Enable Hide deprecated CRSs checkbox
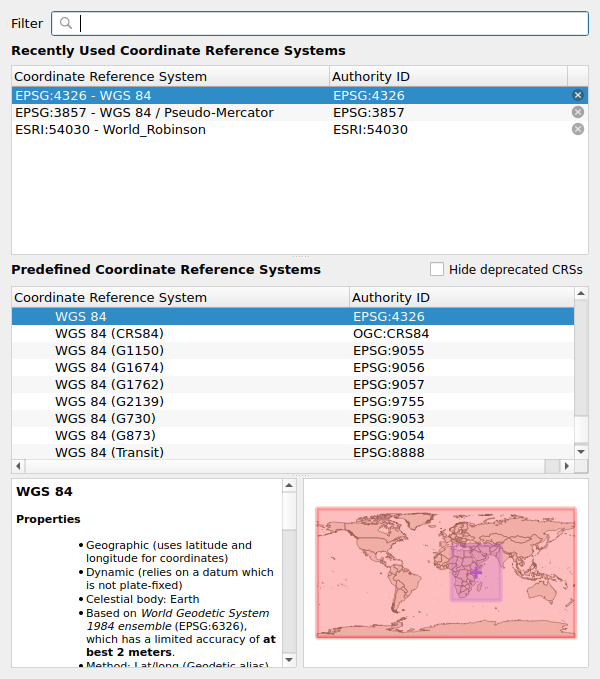The width and height of the screenshot is (600, 679). [437, 269]
